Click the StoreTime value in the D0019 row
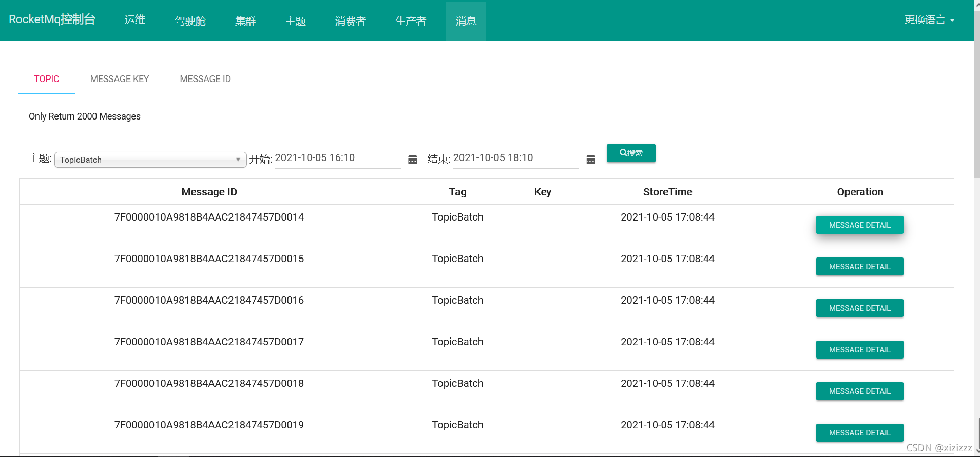The image size is (980, 457). 668,425
